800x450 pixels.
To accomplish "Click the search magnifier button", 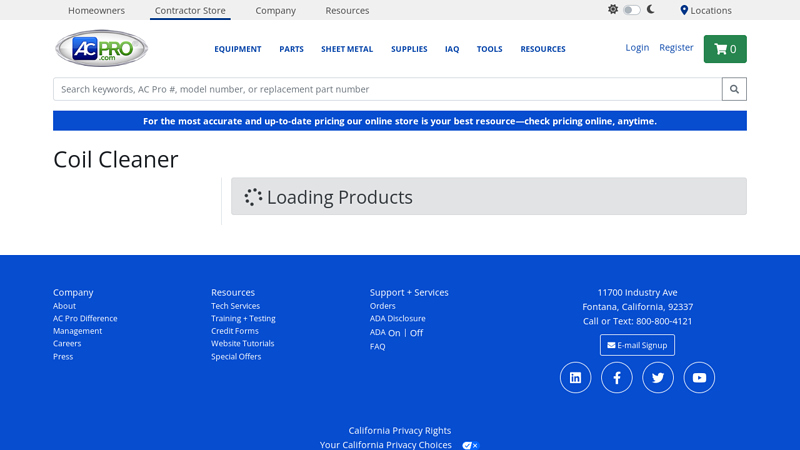I will point(734,89).
